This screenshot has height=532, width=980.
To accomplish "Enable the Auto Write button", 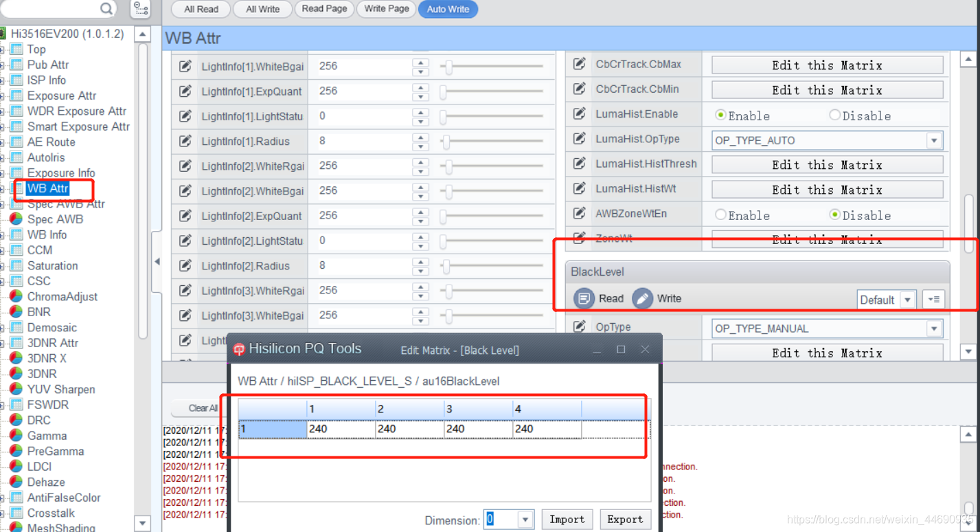I will pyautogui.click(x=448, y=10).
